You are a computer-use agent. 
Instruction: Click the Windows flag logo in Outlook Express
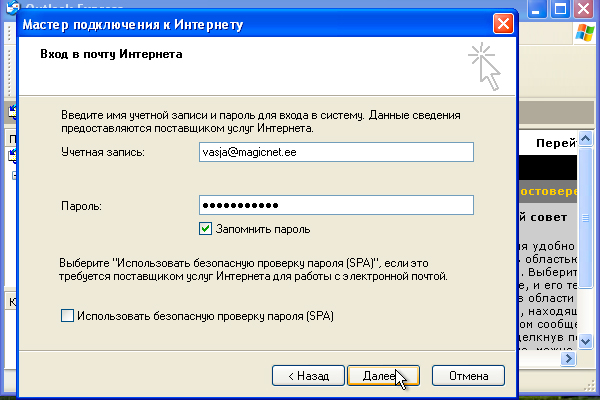pyautogui.click(x=585, y=33)
